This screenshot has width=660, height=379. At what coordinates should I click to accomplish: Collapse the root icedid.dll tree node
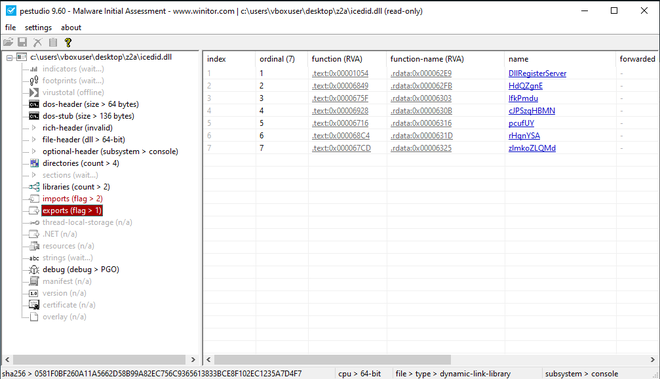tap(9, 58)
